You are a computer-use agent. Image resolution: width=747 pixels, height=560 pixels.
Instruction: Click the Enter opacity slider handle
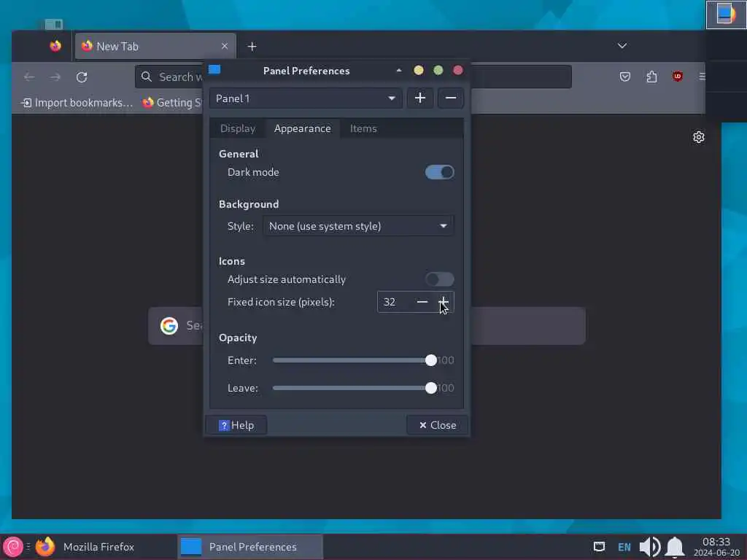430,360
